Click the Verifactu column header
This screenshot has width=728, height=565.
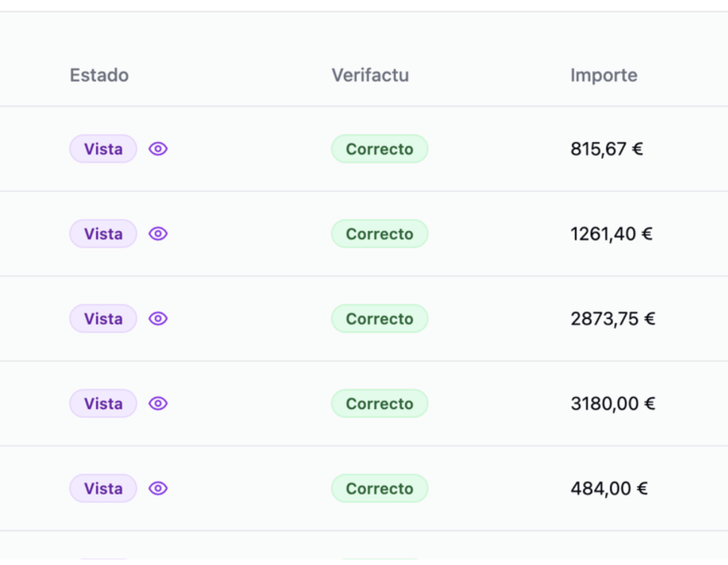coord(370,75)
